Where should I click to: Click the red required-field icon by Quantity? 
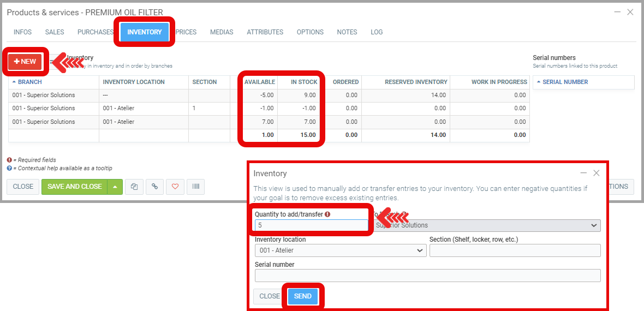pos(327,214)
